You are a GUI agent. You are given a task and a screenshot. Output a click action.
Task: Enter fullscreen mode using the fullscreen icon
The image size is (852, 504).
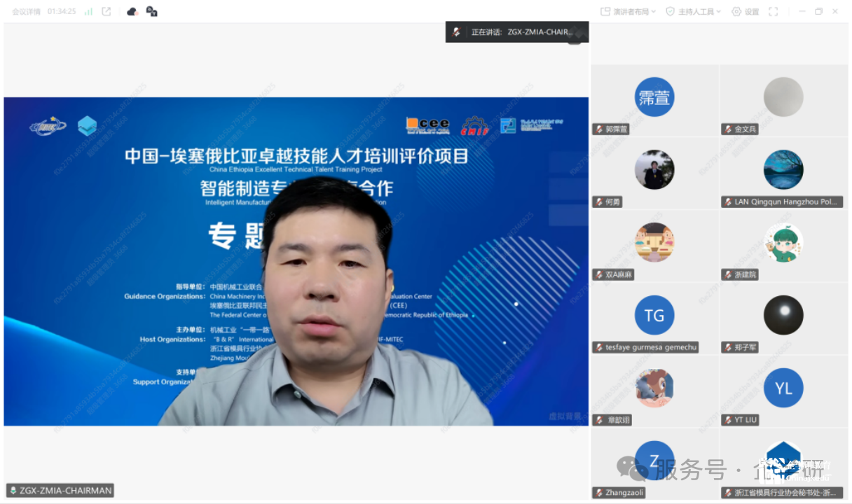coord(774,11)
